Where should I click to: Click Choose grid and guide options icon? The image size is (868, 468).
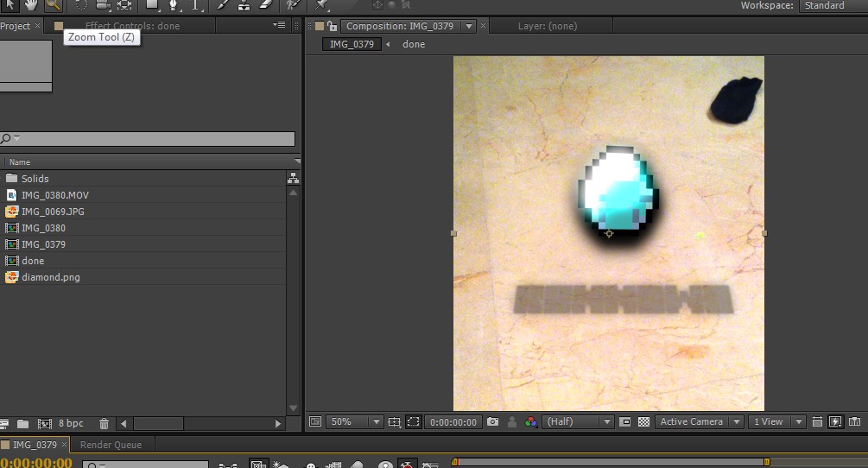(394, 422)
